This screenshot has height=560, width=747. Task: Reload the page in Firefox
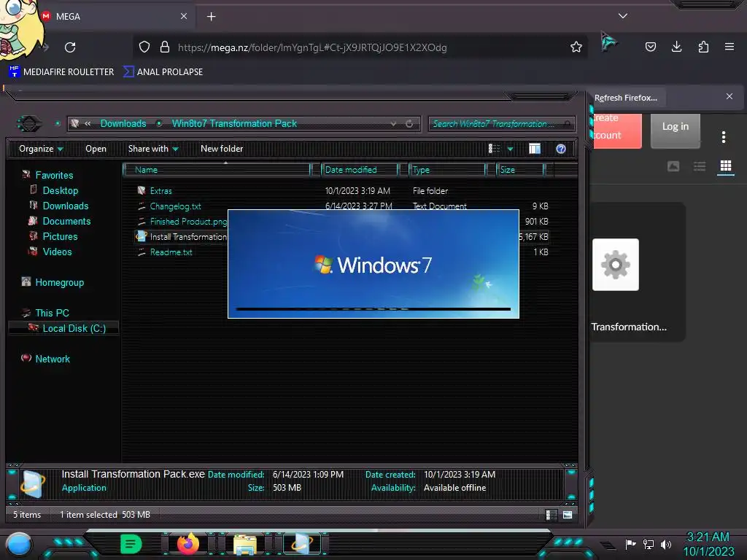[x=70, y=47]
